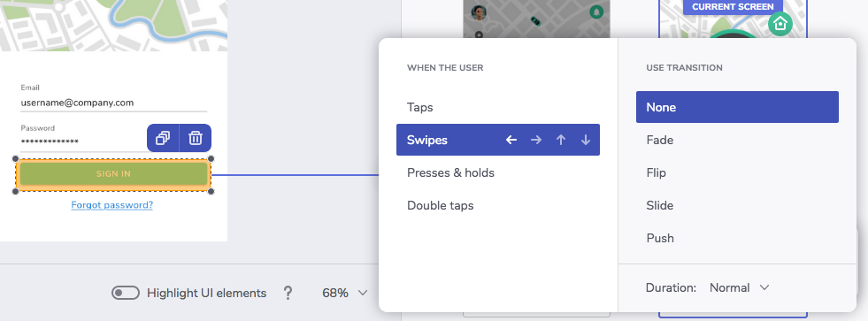Open the 68% zoom dropdown
Viewport: 868px width, 321px height.
pos(345,293)
